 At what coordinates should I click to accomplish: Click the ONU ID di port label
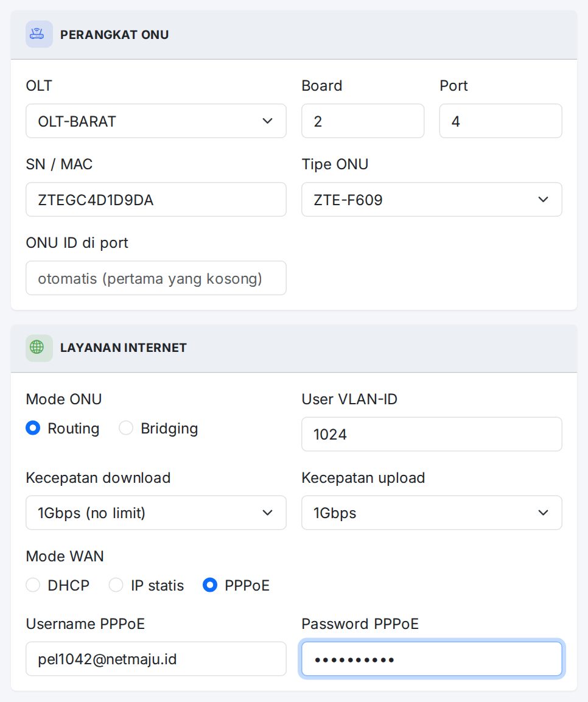77,243
